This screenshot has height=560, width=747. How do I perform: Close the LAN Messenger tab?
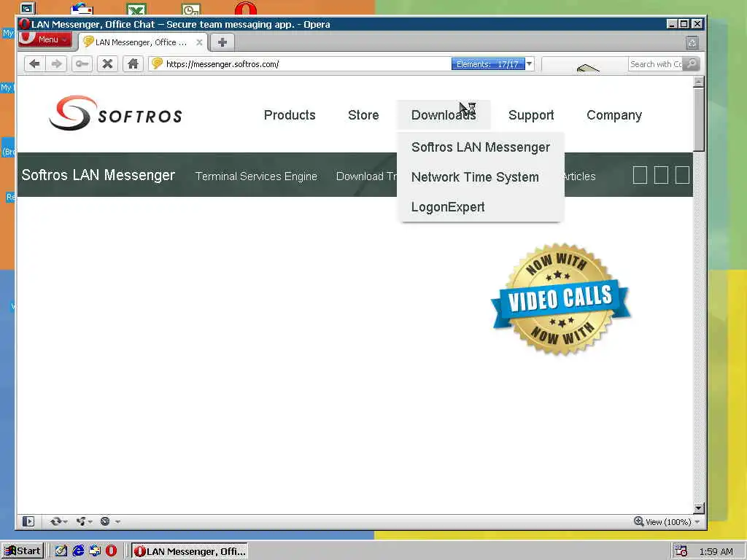tap(199, 42)
